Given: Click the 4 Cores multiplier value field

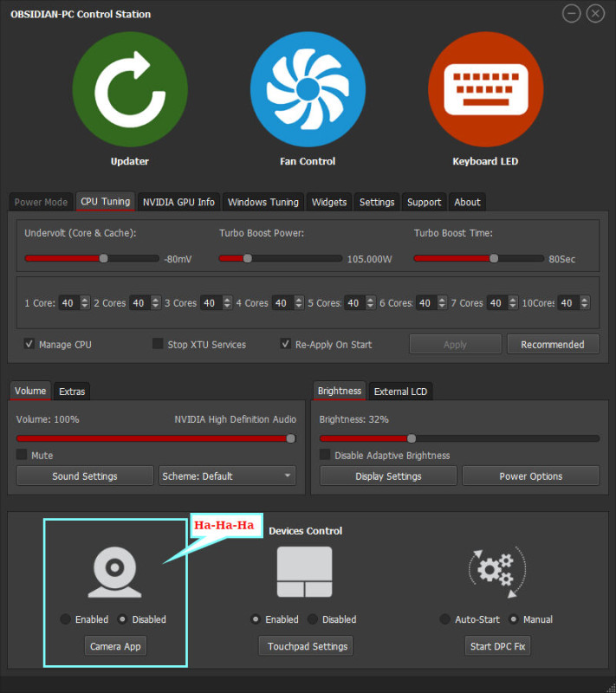Looking at the screenshot, I should tap(282, 302).
